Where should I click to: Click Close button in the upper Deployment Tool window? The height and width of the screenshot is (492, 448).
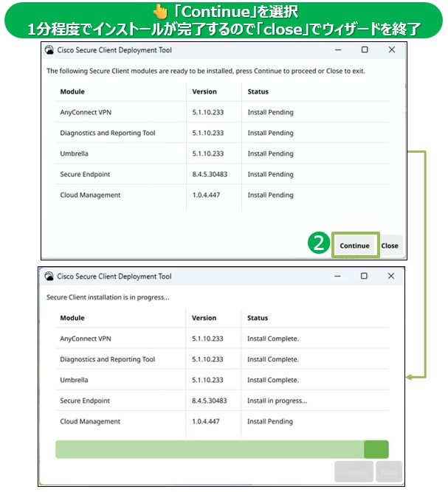click(x=390, y=246)
